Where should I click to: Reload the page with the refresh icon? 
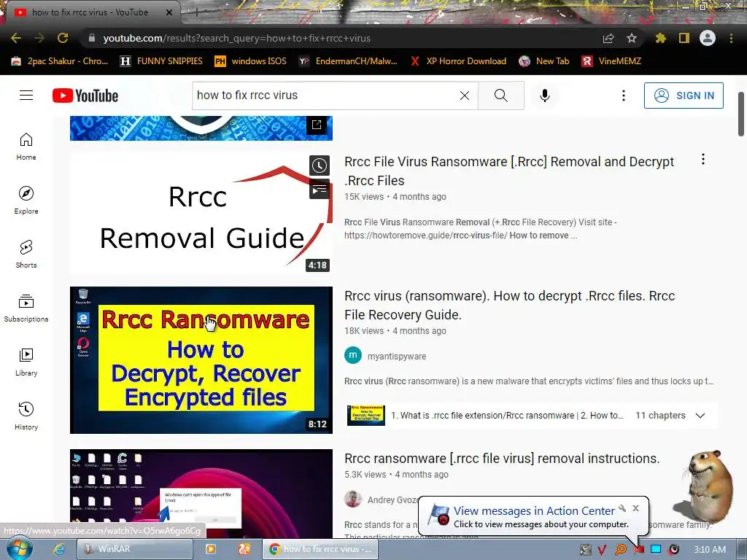tap(63, 38)
